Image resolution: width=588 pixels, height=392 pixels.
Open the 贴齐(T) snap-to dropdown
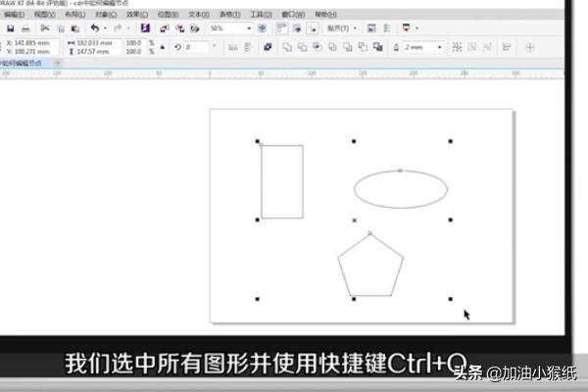point(341,28)
